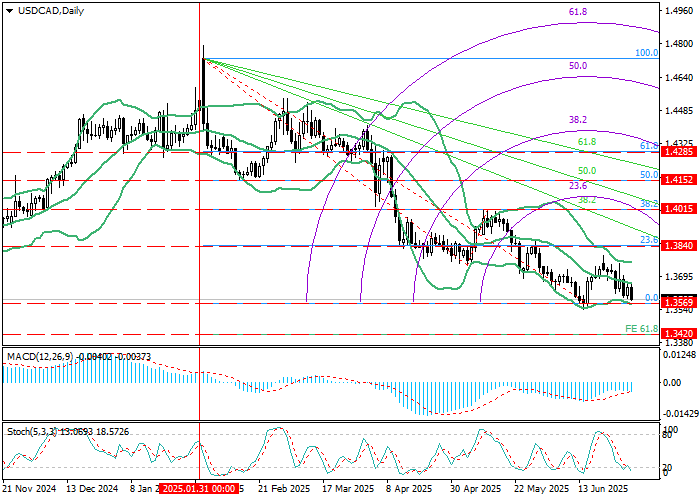This screenshot has height=500, width=700.
Task: Click the USDCAD,Daily chart title
Action: [x=51, y=11]
